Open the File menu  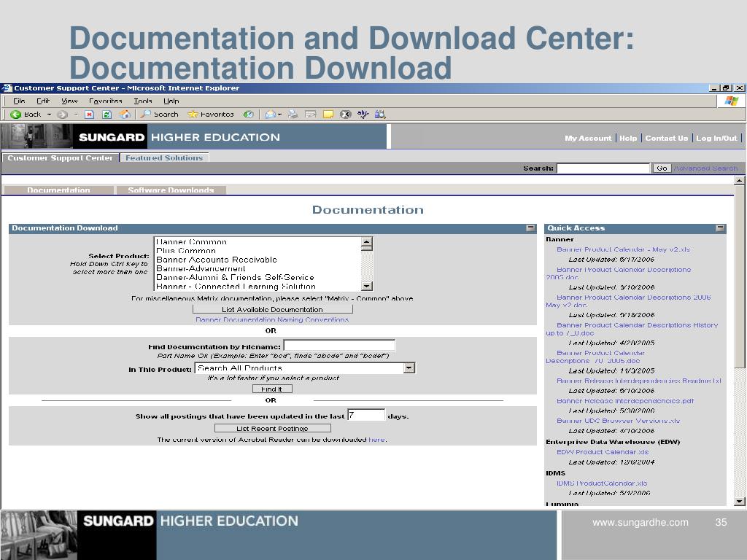pos(19,101)
